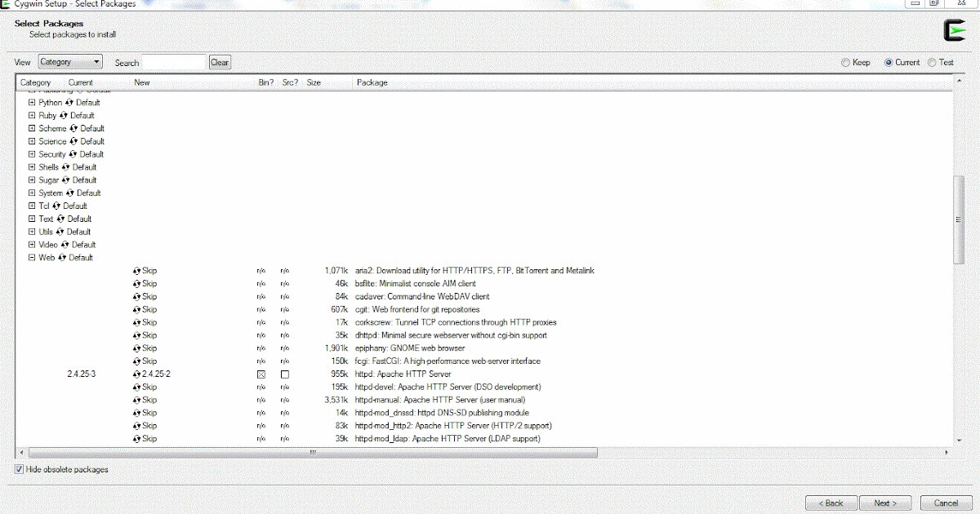
Task: Expand the Security category in the tree
Action: pyautogui.click(x=31, y=153)
